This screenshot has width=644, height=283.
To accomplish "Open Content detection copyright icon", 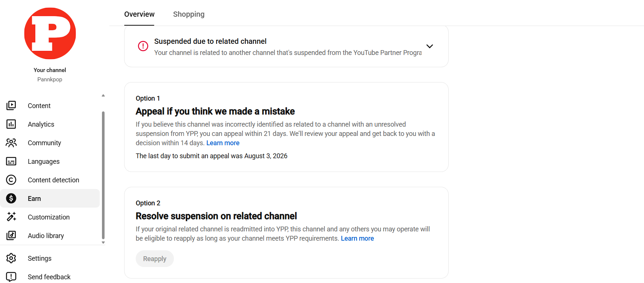I will tap(11, 180).
